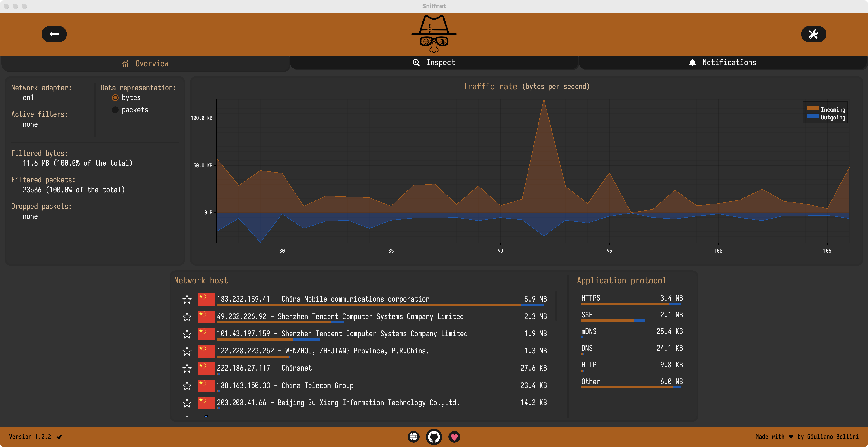Click the Inspect magnifier icon
The width and height of the screenshot is (868, 447).
[x=416, y=62]
